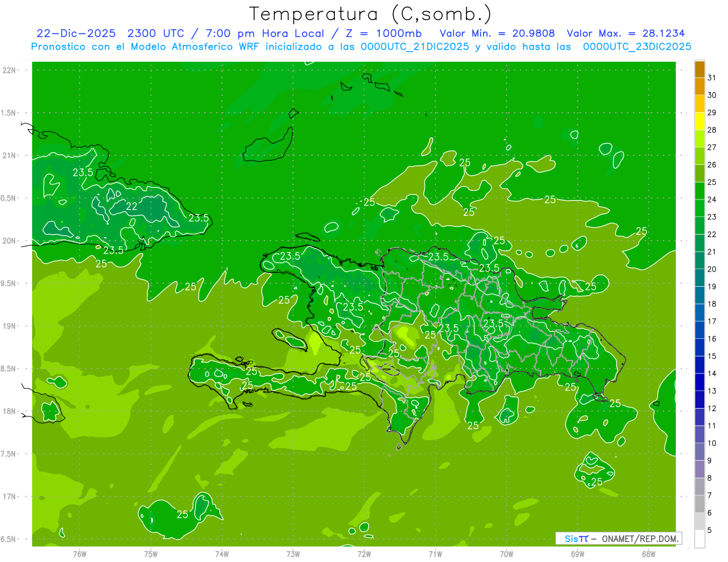
Task: Click legend value "5"
Action: tap(710, 530)
